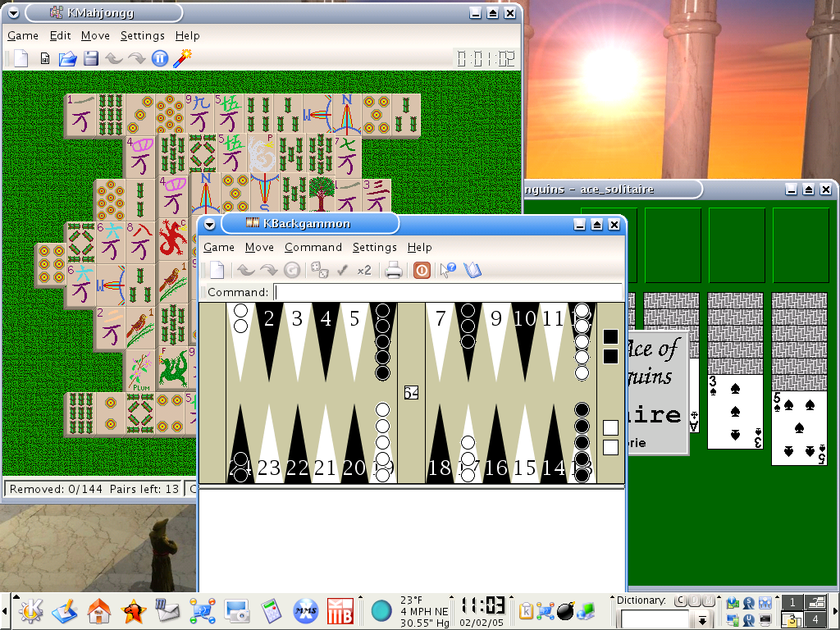Click the New Game icon in KMahjongg toolbar
Viewport: 840px width, 630px height.
tap(21, 58)
